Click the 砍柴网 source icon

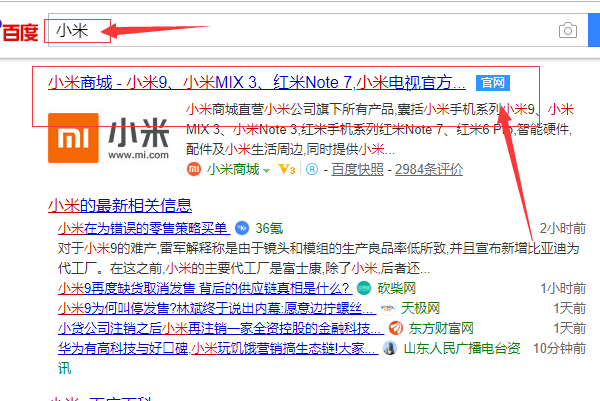(364, 288)
